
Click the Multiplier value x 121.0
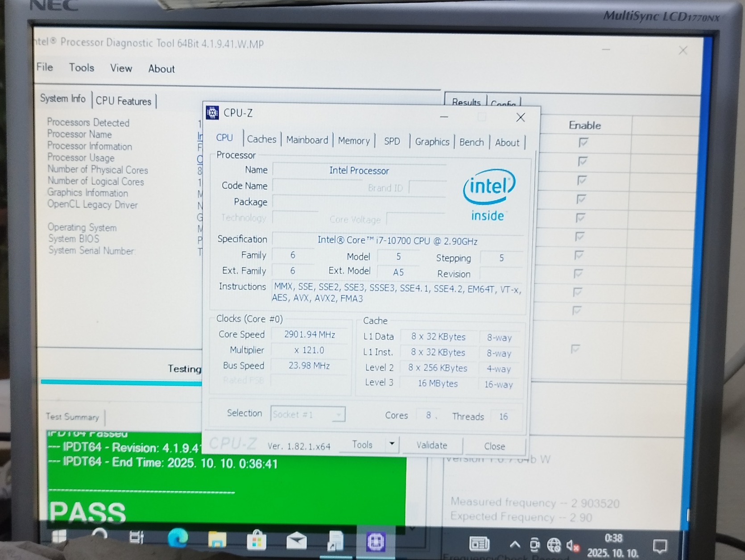[x=310, y=350]
